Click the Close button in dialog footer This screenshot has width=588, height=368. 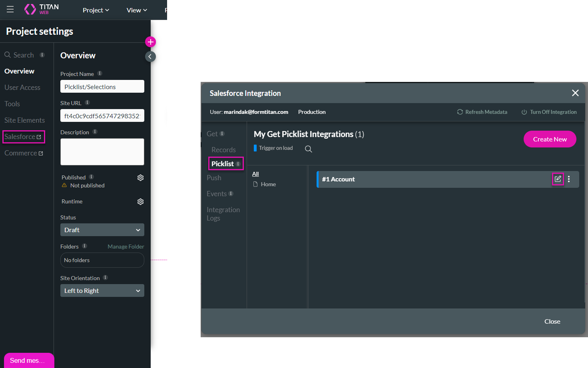tap(552, 321)
